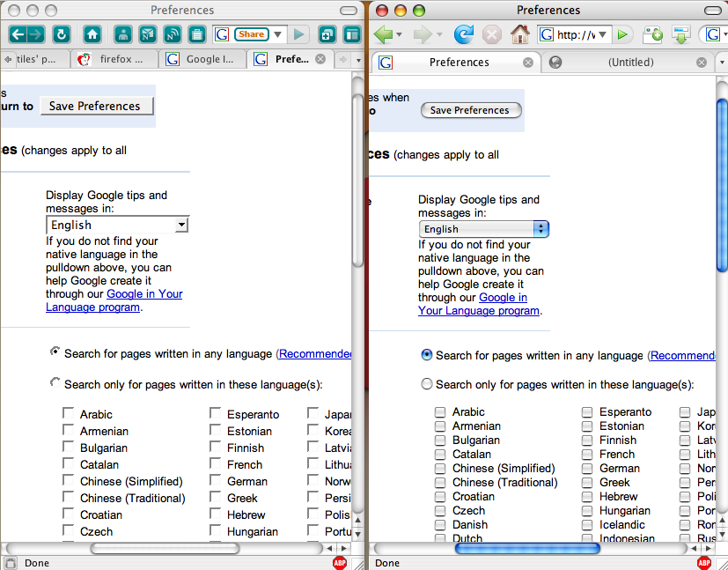Open forward-history dropdown beside green Forward arrow
Screen dimensions: 728x570
(x=439, y=35)
